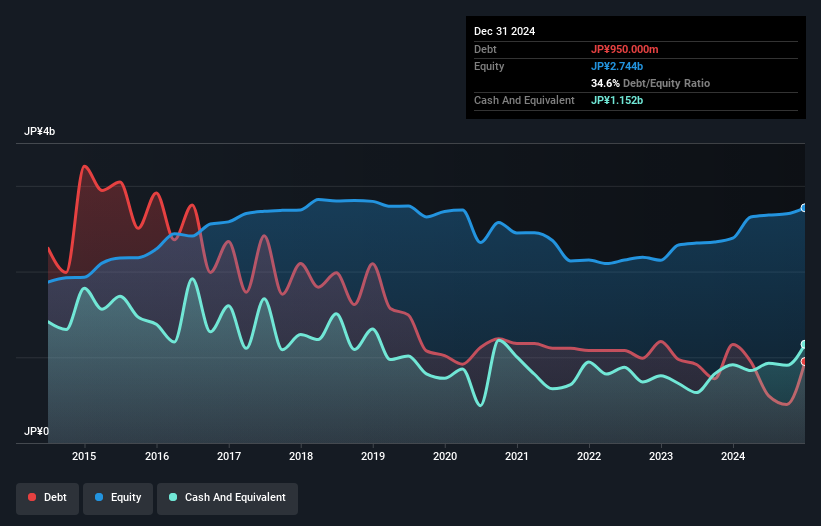
Task: Select the teal Cash endpoint marker
Action: pos(804,344)
